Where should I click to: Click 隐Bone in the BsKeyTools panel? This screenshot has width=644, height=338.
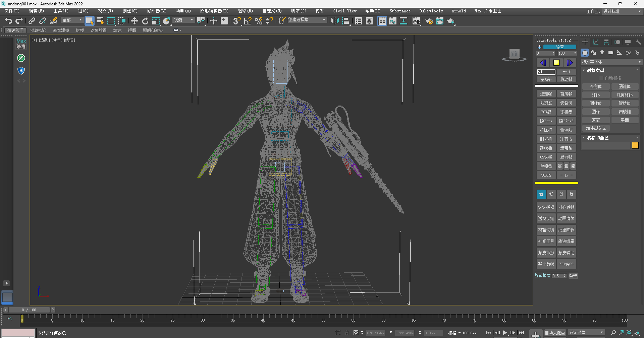pyautogui.click(x=546, y=121)
